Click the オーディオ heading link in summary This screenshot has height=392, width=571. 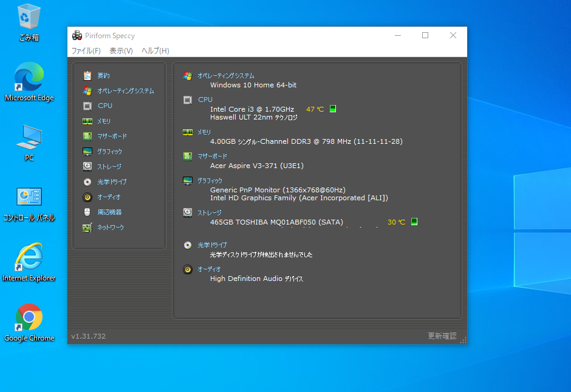pyautogui.click(x=209, y=269)
